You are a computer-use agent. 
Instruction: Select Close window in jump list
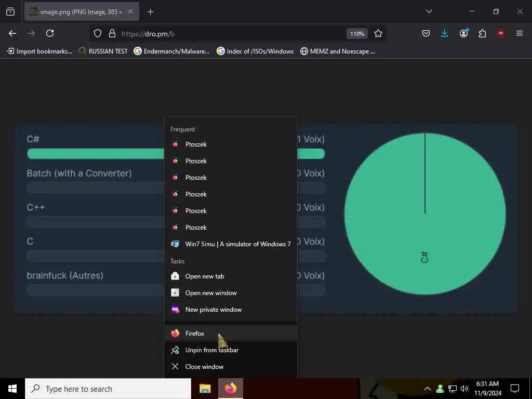tap(231, 366)
